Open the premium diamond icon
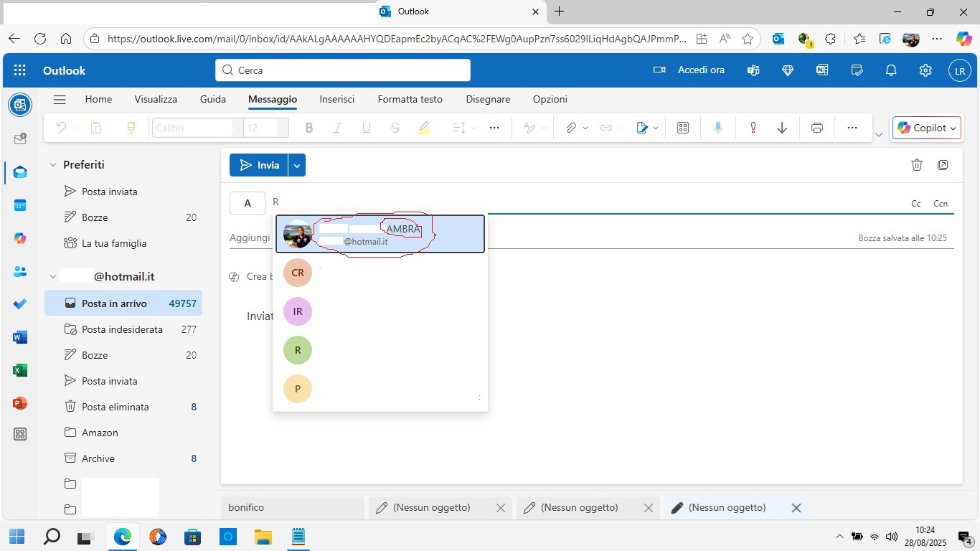Image resolution: width=980 pixels, height=551 pixels. [x=788, y=70]
